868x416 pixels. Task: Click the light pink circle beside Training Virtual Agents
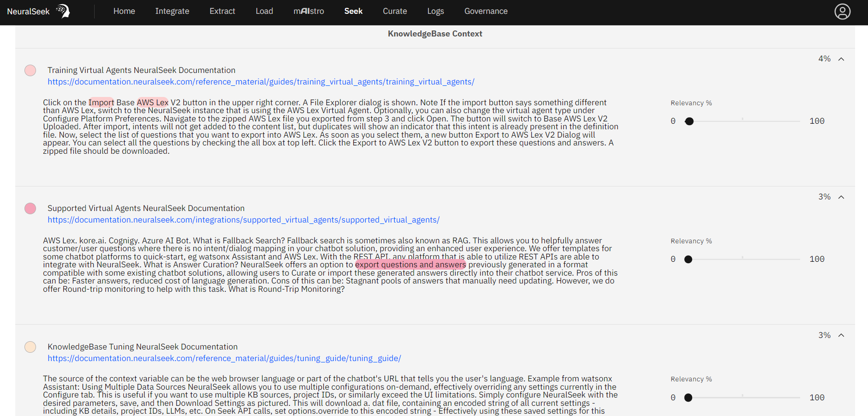pos(30,70)
